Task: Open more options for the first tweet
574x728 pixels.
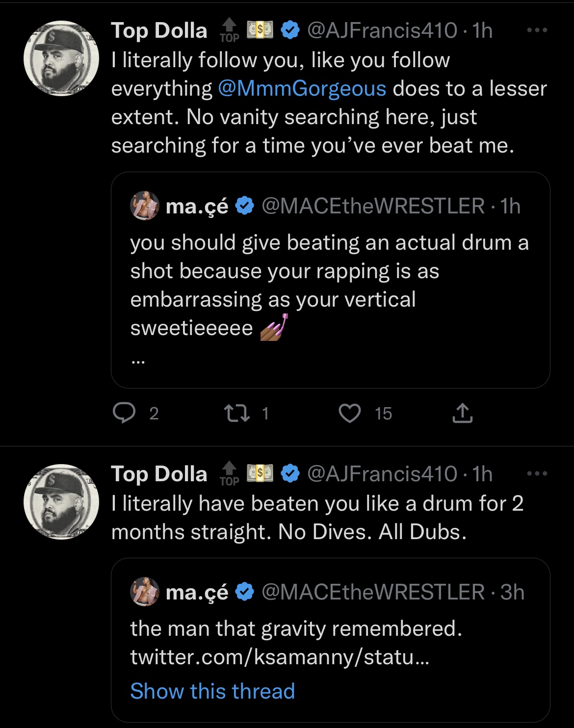Action: pyautogui.click(x=537, y=30)
